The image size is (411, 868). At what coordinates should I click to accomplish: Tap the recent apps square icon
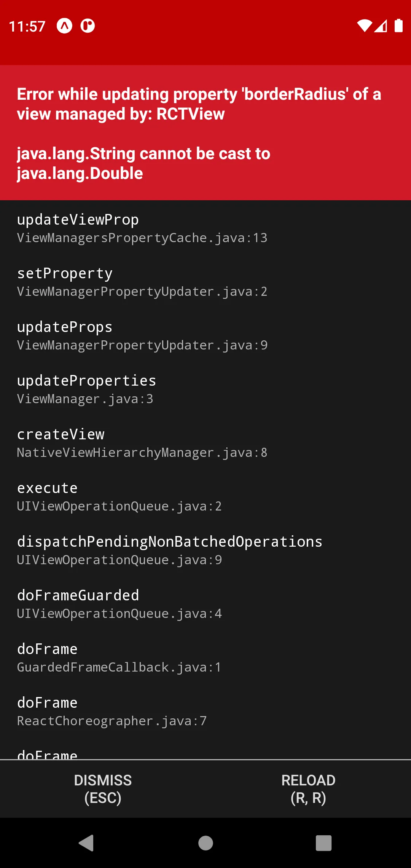(323, 843)
